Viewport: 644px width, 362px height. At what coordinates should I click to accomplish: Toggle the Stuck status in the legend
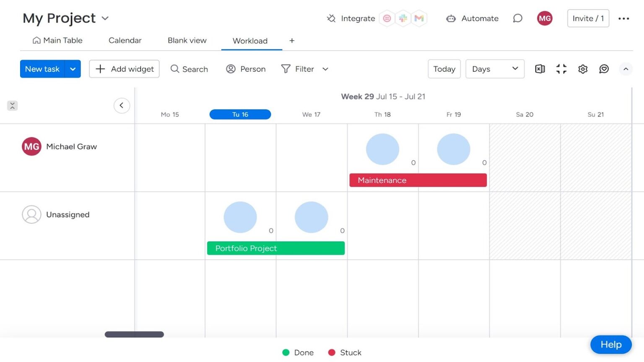click(x=344, y=352)
